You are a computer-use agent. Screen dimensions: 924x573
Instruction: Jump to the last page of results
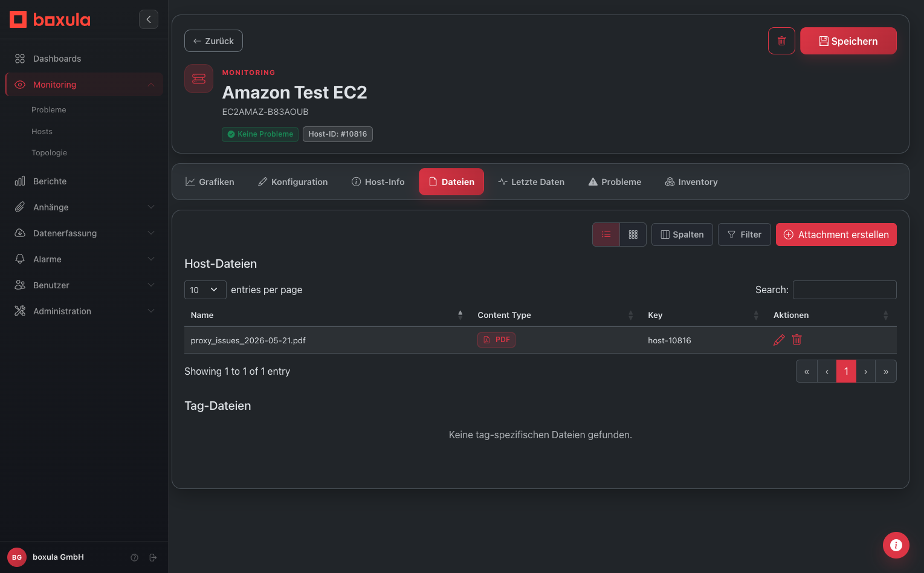[886, 372]
